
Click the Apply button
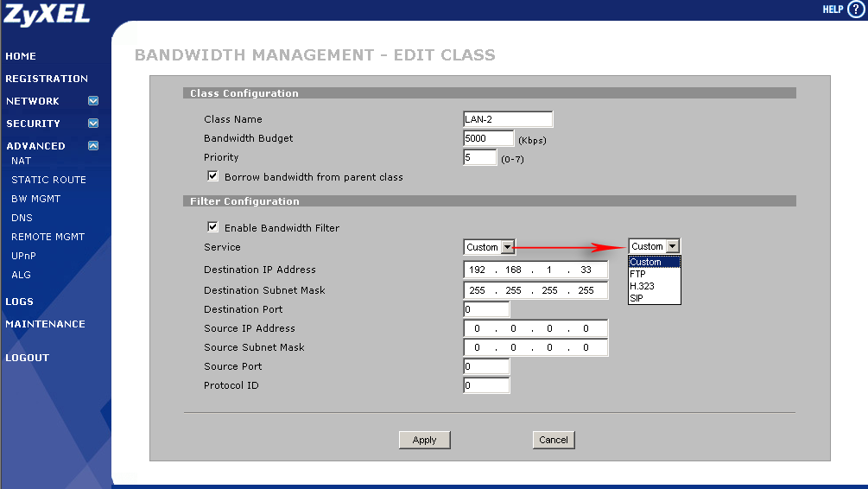425,440
